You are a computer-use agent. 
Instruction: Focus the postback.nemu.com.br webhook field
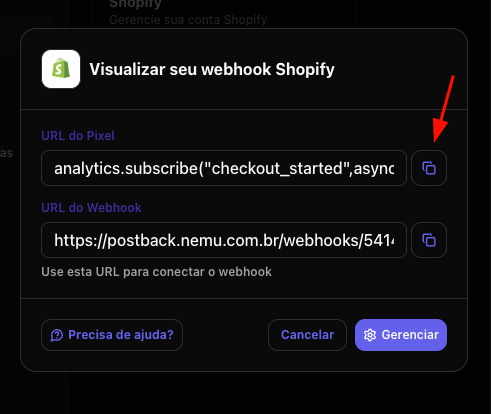(224, 240)
